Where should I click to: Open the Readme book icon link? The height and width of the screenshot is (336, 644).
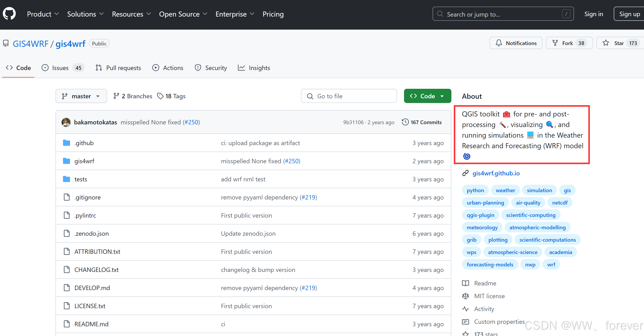[x=465, y=283]
